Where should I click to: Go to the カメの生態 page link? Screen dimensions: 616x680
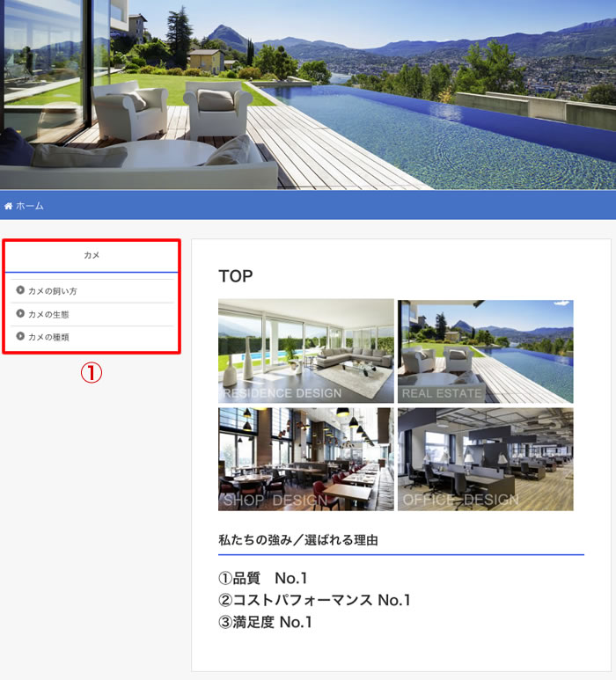pos(48,314)
